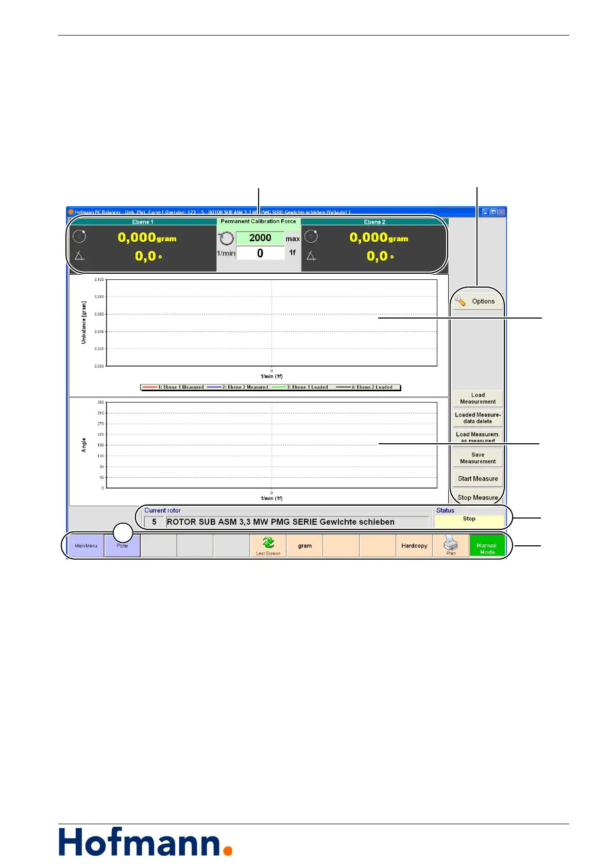Click the rotor name ROTOR SUB ASM field
Screen dimensions: 613x868
297,522
